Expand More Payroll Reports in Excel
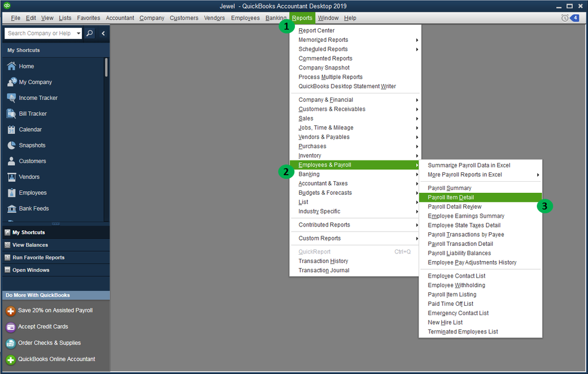The image size is (588, 374). (x=538, y=175)
